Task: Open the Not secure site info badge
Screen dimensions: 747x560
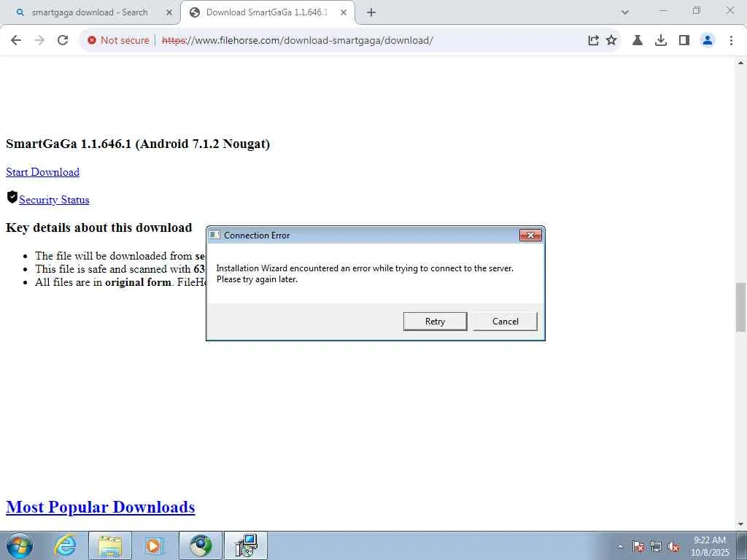Action: coord(119,41)
